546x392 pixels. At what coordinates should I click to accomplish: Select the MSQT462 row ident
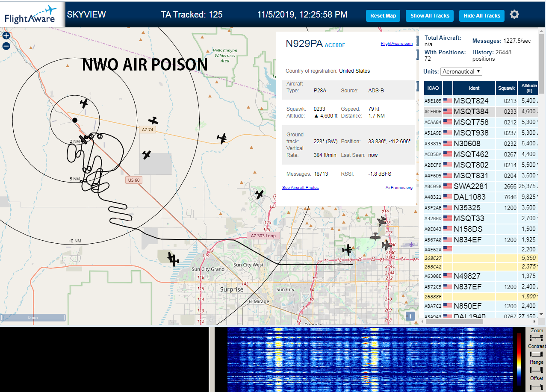(x=471, y=154)
